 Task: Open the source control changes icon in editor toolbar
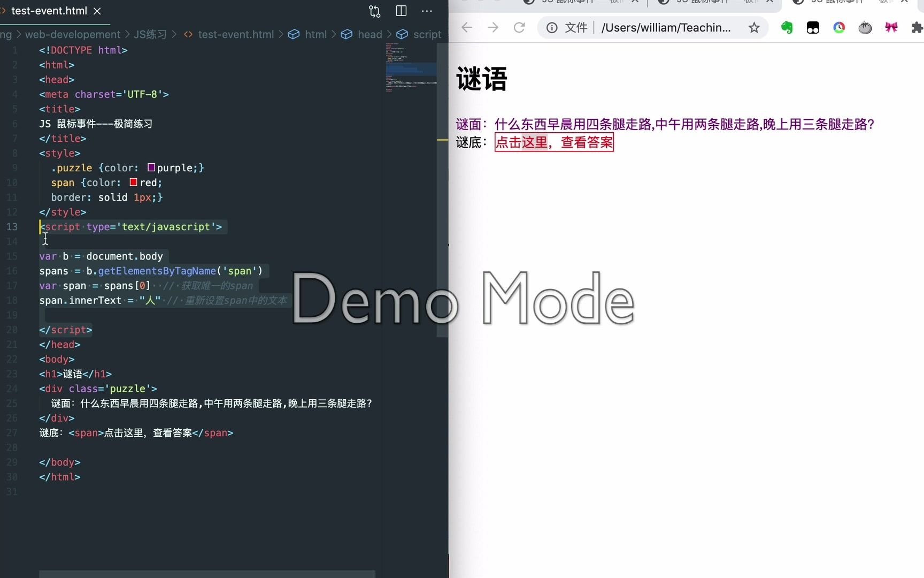pyautogui.click(x=374, y=11)
